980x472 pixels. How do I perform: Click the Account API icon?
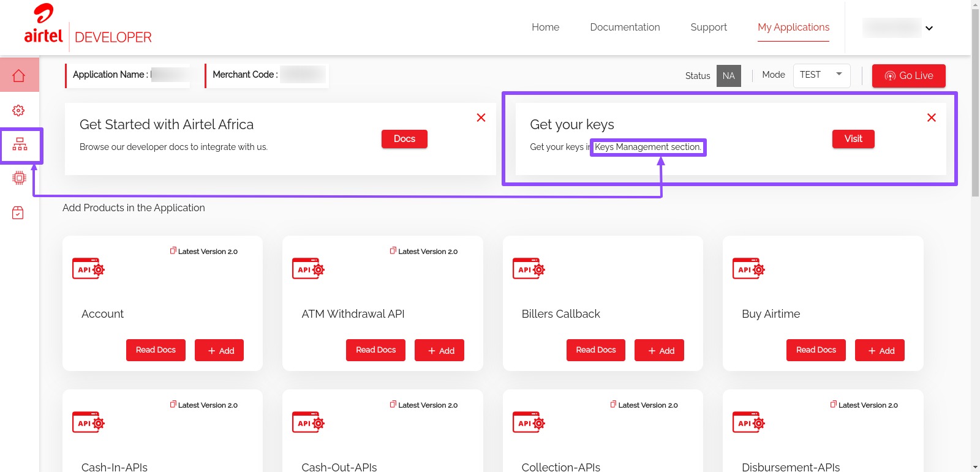(88, 269)
